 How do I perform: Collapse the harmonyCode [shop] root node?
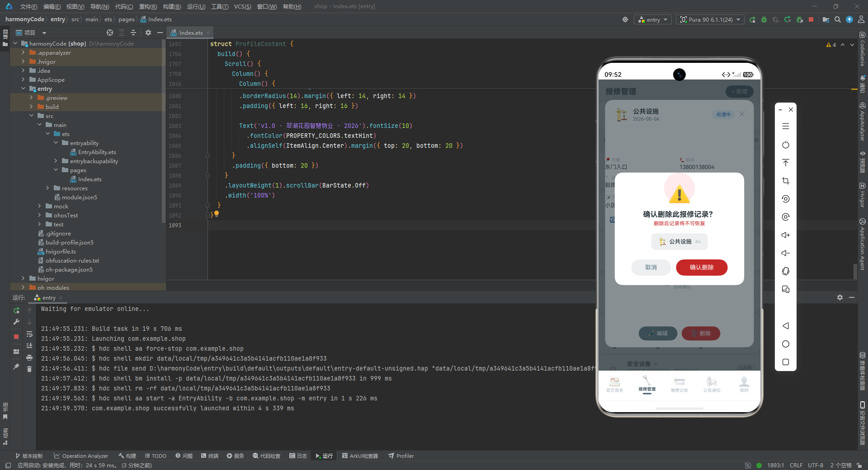15,43
